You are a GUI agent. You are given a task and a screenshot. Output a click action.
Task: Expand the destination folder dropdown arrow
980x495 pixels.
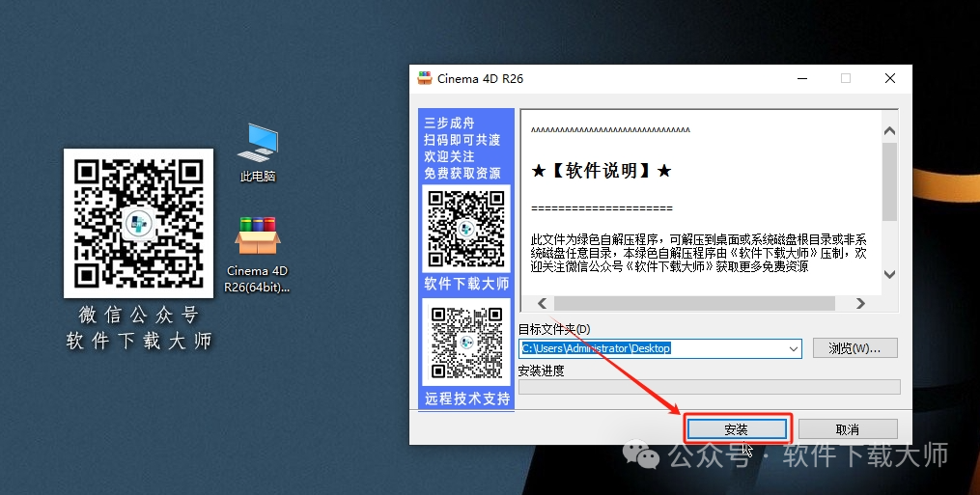click(x=793, y=348)
